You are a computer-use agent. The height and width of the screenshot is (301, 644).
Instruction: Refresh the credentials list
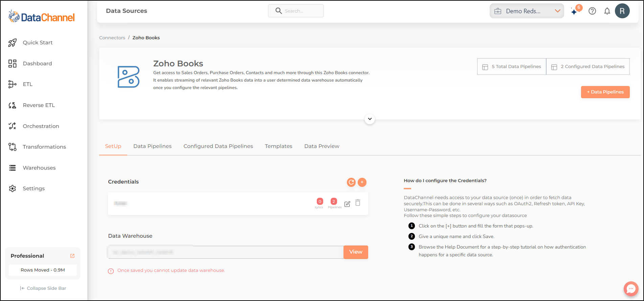pyautogui.click(x=351, y=182)
